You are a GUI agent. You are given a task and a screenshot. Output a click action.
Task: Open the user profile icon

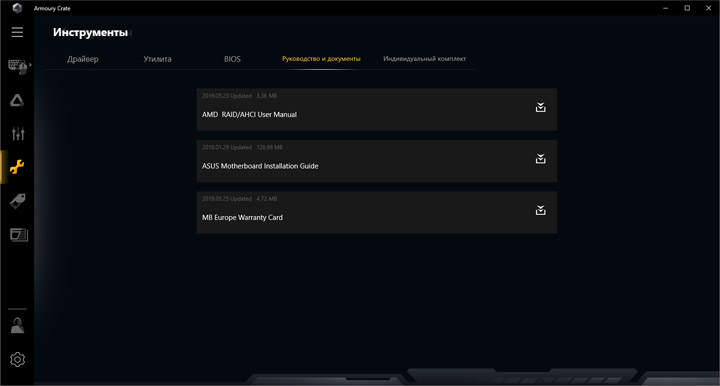(x=17, y=325)
